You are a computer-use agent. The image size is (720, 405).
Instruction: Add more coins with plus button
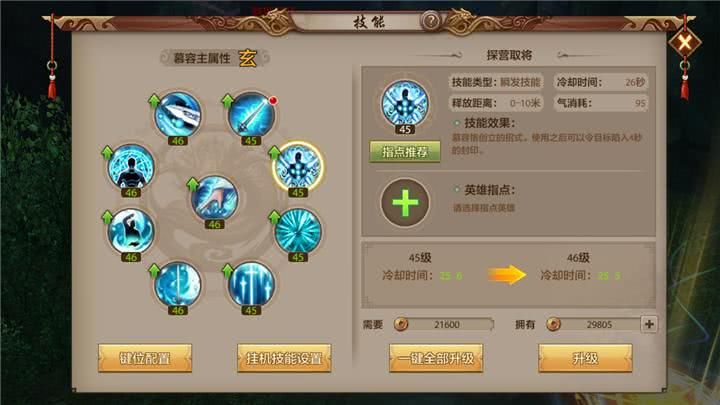(x=649, y=324)
